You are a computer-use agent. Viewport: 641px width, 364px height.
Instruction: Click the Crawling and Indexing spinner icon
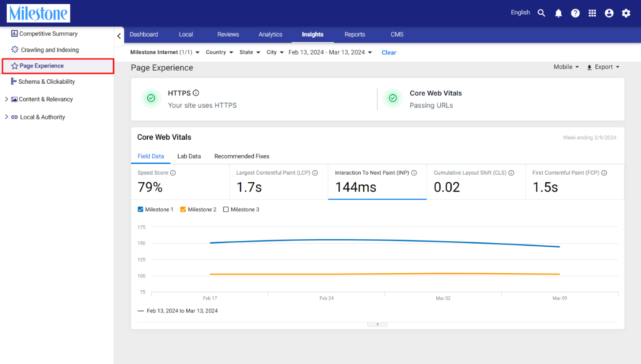[x=15, y=49]
